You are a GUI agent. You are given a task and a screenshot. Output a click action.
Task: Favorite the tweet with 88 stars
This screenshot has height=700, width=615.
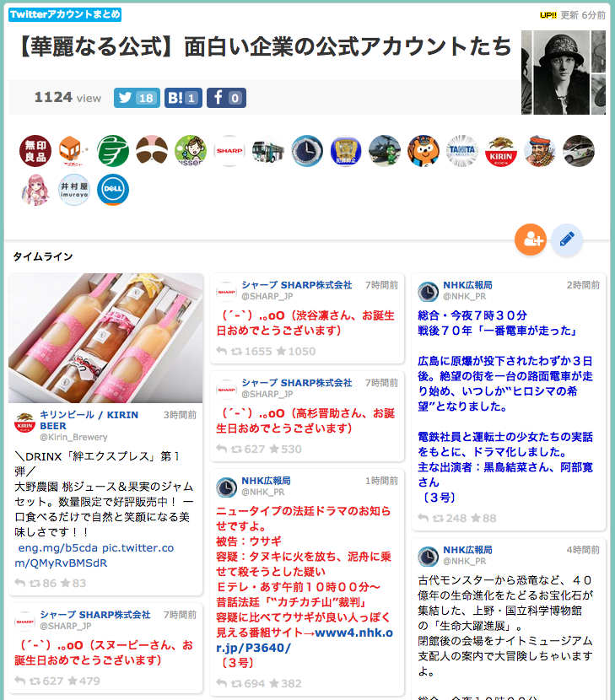[483, 519]
